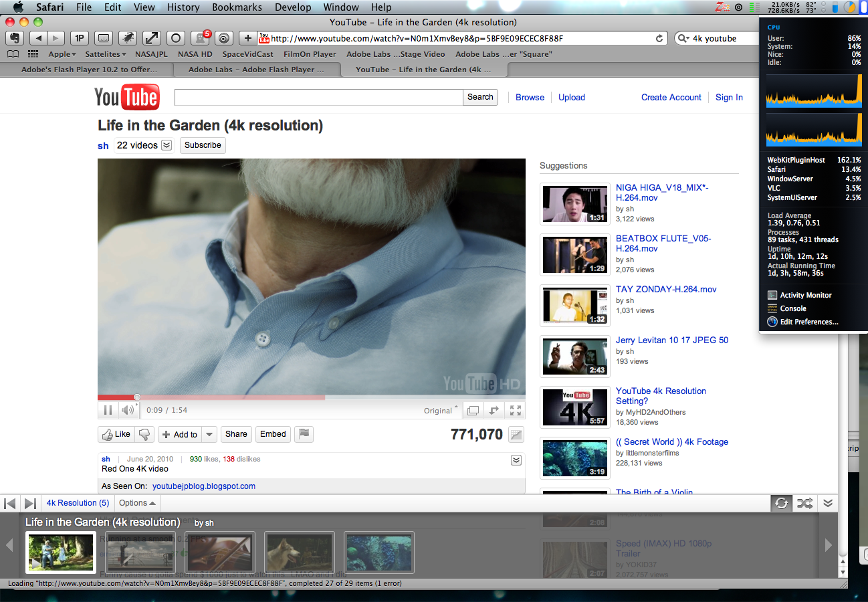This screenshot has height=602, width=868.
Task: Open the Develop menu
Action: point(293,7)
